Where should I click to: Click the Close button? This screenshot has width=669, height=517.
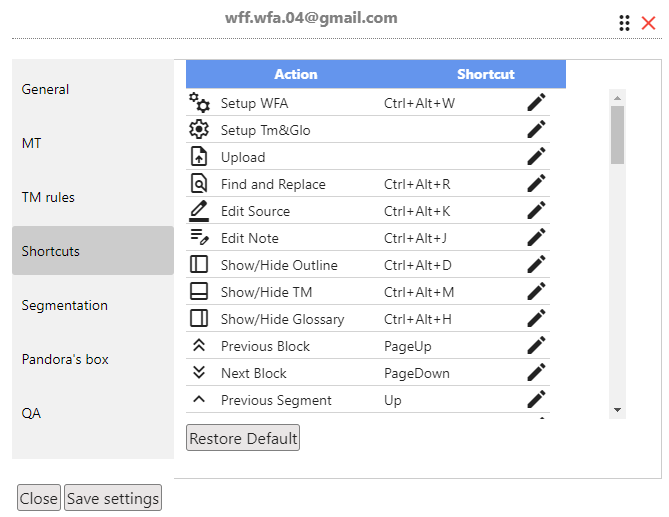point(39,498)
